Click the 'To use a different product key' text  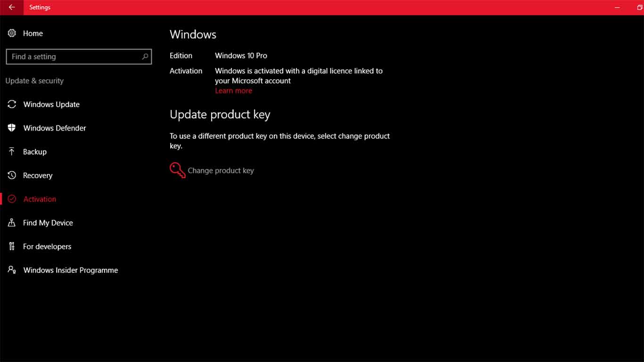pos(280,141)
